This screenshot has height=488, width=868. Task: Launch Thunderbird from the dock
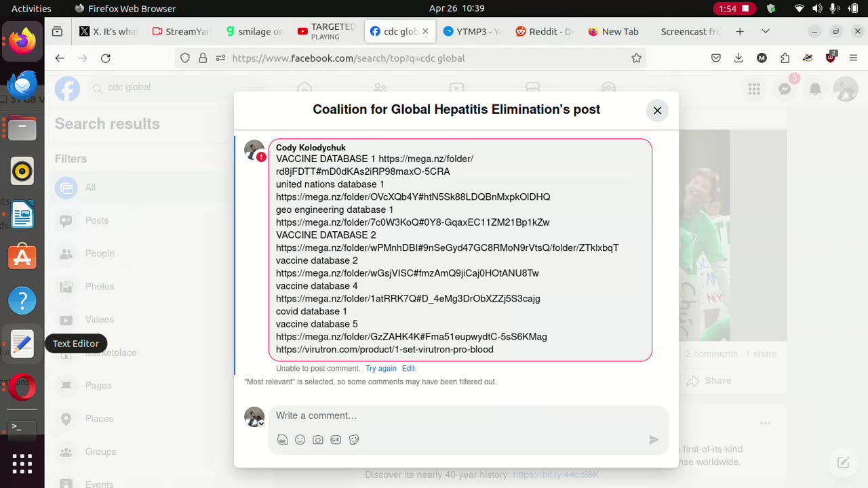pos(22,84)
